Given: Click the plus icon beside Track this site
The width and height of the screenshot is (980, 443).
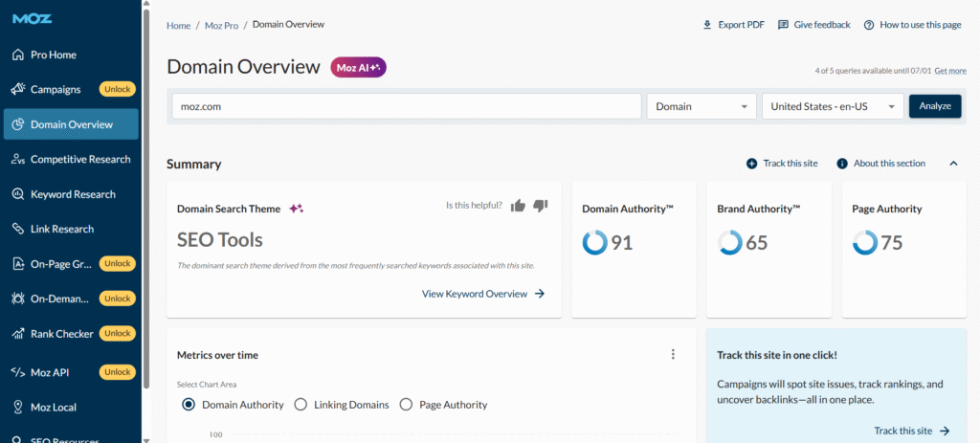Looking at the screenshot, I should pos(752,164).
